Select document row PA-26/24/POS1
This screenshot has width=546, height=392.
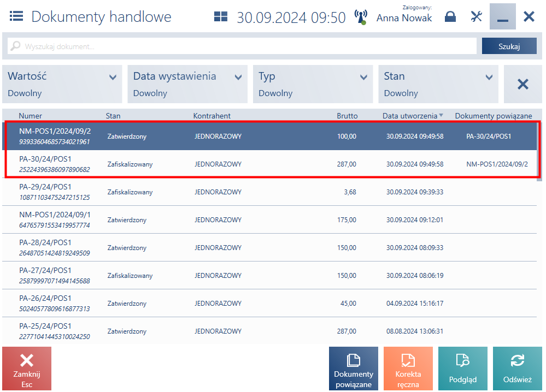point(269,303)
